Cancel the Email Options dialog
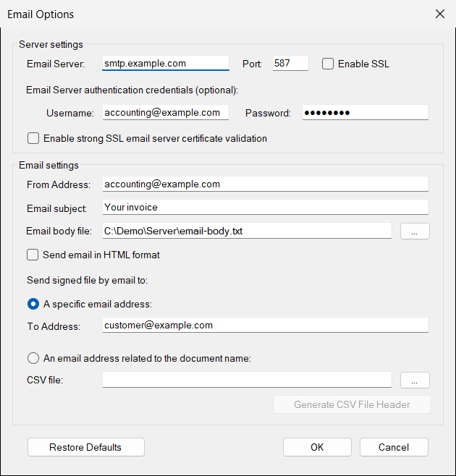Image resolution: width=456 pixels, height=476 pixels. tap(394, 447)
